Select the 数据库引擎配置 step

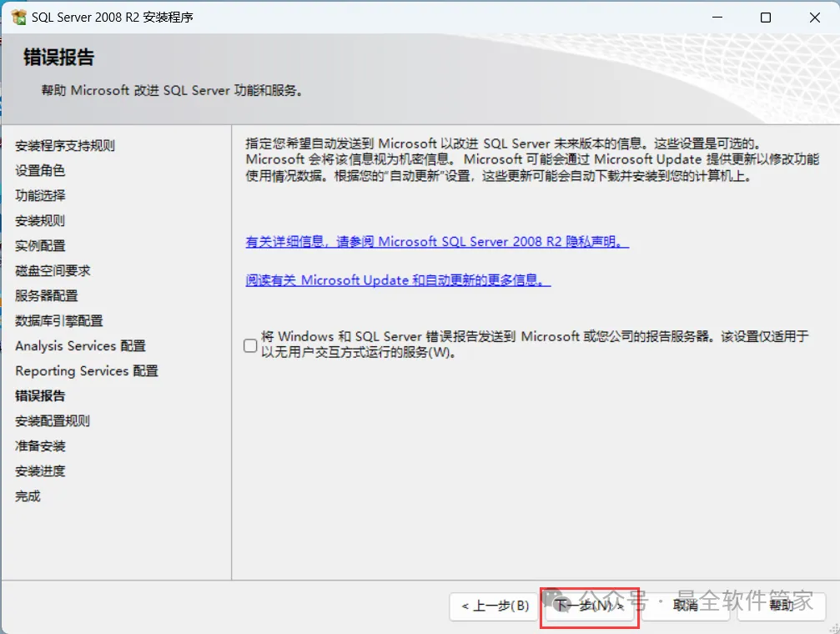click(x=59, y=321)
